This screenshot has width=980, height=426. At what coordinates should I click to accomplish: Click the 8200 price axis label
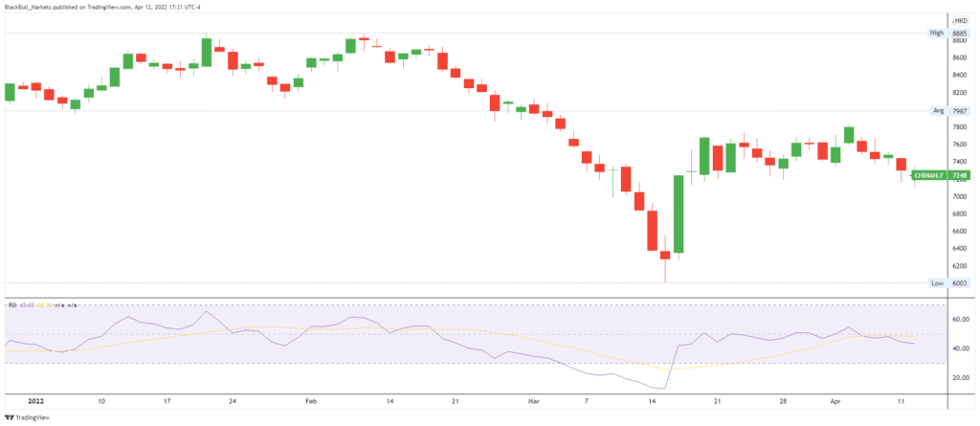click(x=959, y=93)
